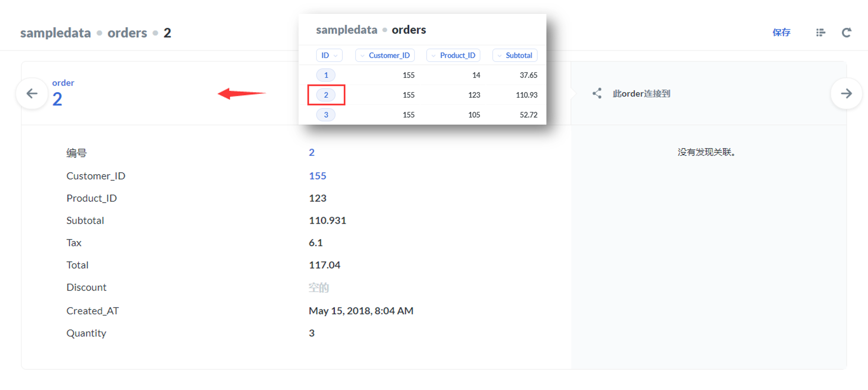Click the Subtotal value 110.931
This screenshot has width=868, height=390.
(327, 221)
